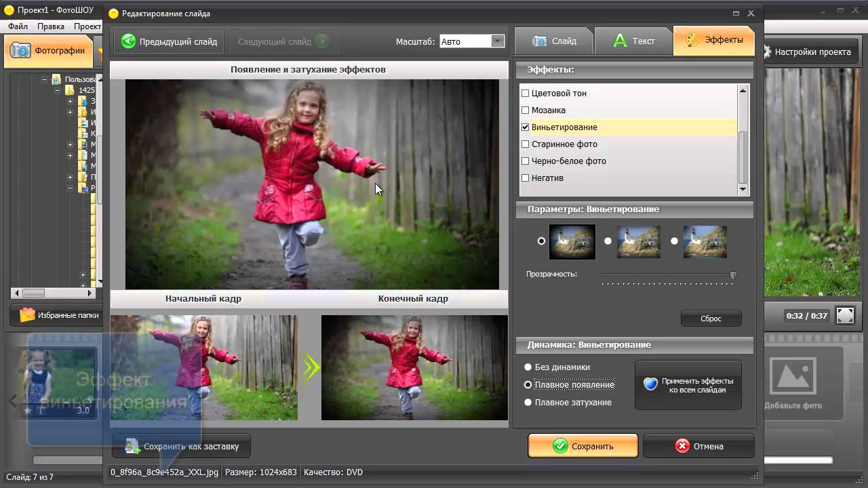
Task: Click the fullscreen icon next to the timer
Action: [845, 315]
